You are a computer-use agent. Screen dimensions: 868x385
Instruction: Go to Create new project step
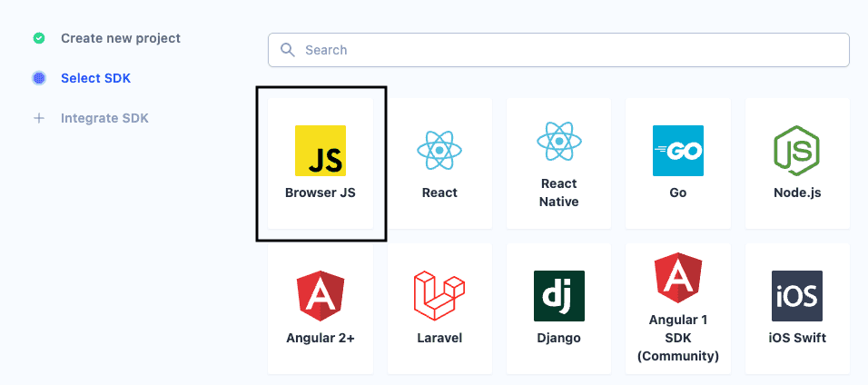[x=120, y=38]
